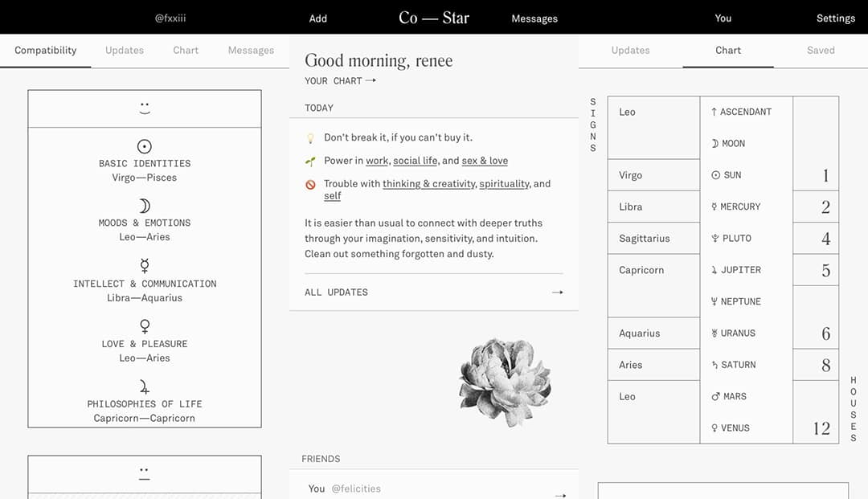Open Your Chart arrow link
868x499 pixels.
(x=370, y=81)
